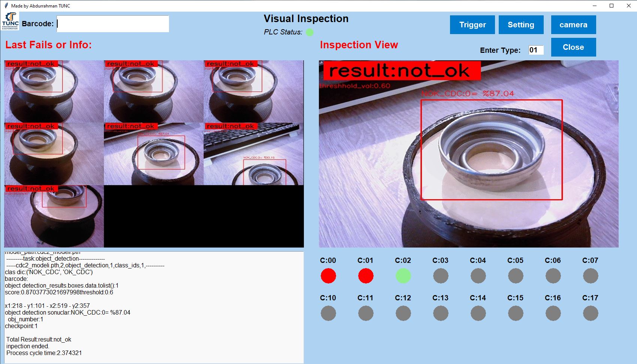Select the gray C:07 indicator circle

[x=591, y=276]
